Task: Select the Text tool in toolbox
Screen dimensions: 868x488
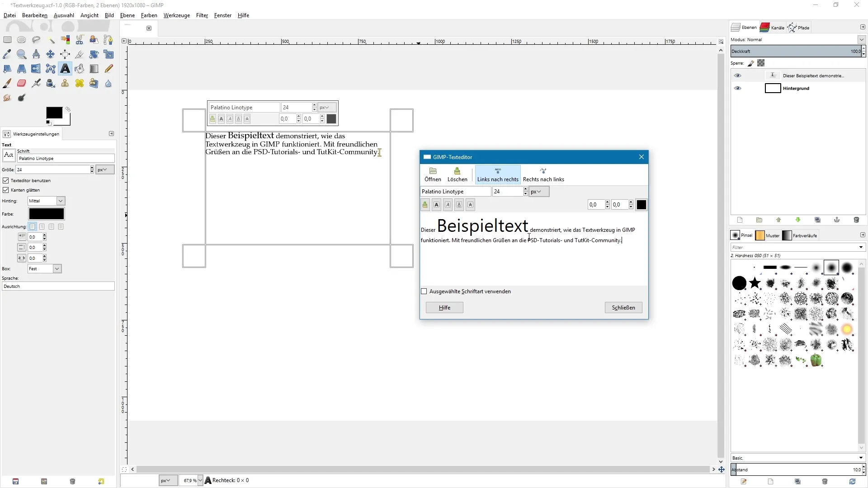Action: coord(65,69)
